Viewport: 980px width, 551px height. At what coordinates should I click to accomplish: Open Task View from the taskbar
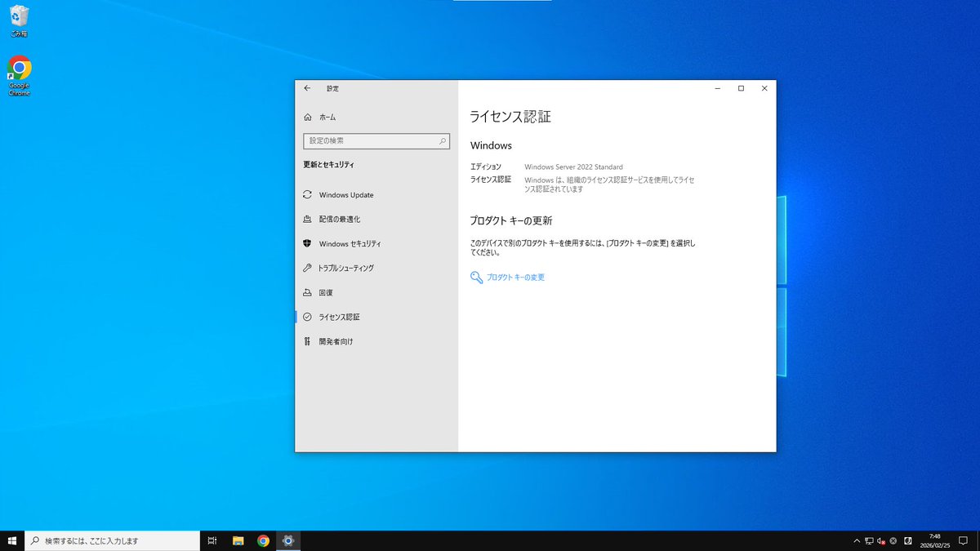tap(212, 540)
